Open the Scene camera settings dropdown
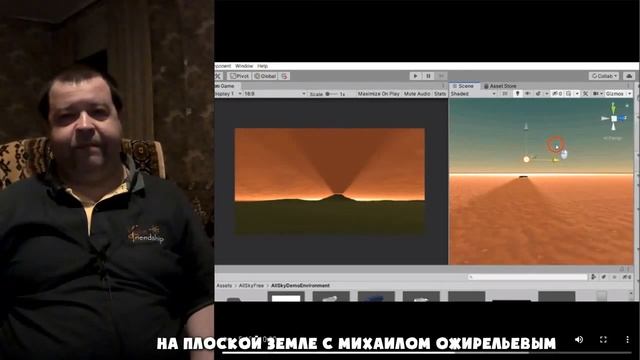Screen dimensions: 640x360 (x=598, y=94)
